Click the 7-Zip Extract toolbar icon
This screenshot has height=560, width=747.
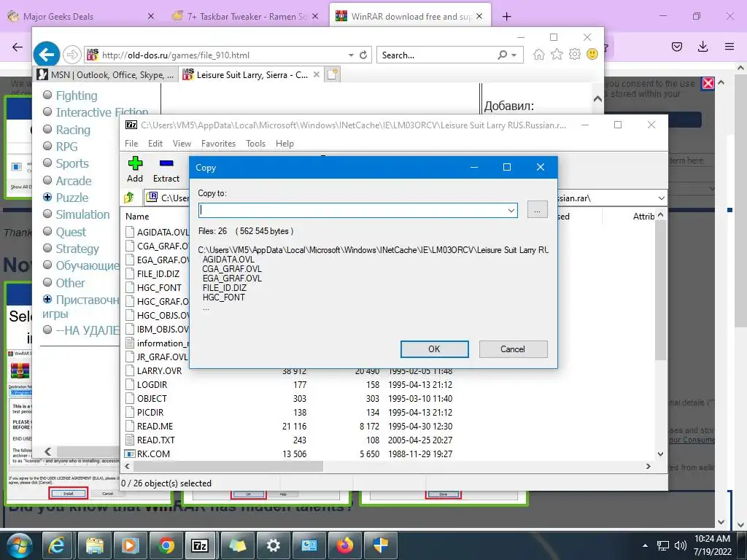click(x=166, y=163)
